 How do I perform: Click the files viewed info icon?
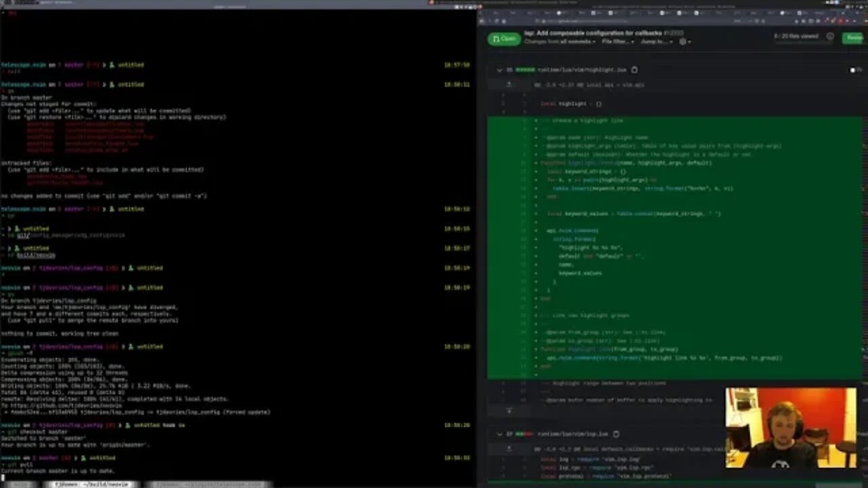coord(830,37)
